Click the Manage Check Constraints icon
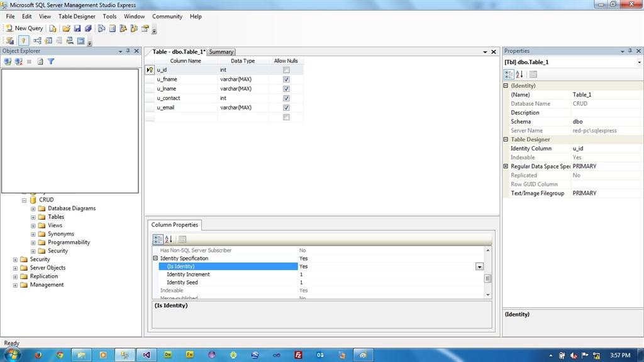 coord(81,40)
